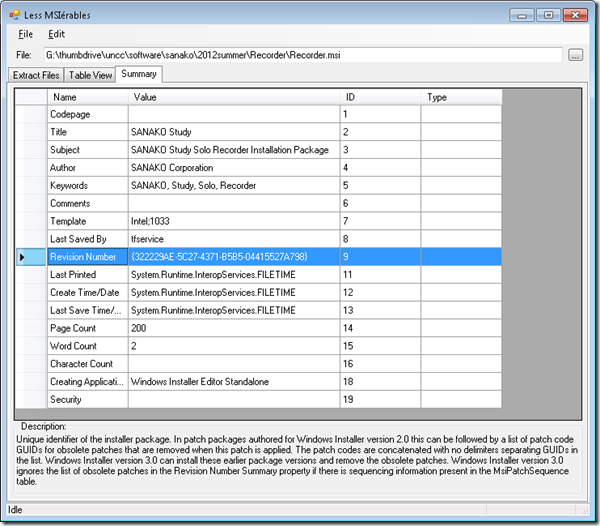Click the ID column header
The image size is (600, 526).
[380, 97]
